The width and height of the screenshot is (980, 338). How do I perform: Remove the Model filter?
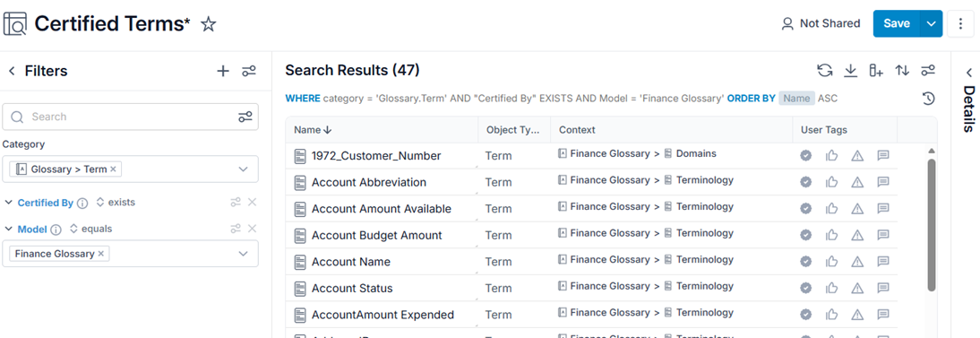pos(252,230)
